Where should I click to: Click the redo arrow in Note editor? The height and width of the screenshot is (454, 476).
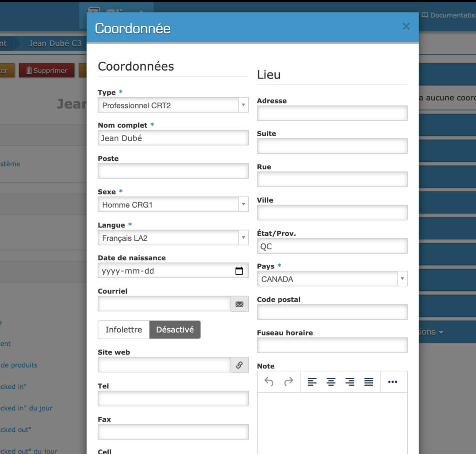pos(289,382)
